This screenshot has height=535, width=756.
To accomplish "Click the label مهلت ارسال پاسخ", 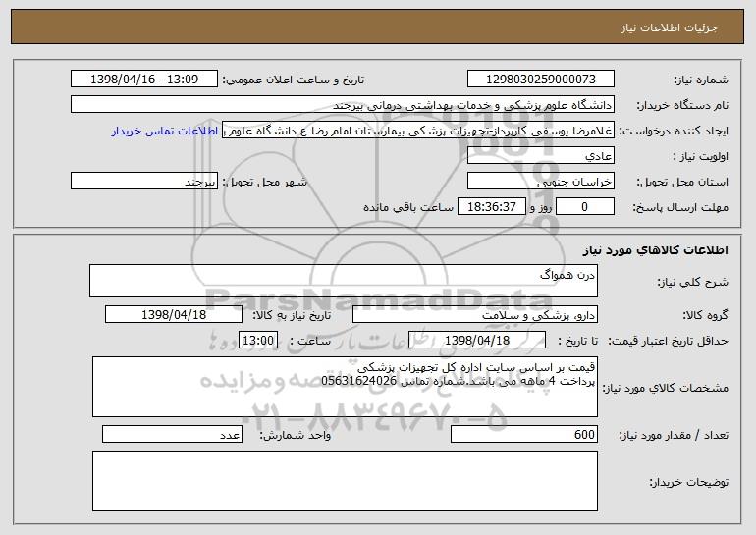I will point(680,208).
